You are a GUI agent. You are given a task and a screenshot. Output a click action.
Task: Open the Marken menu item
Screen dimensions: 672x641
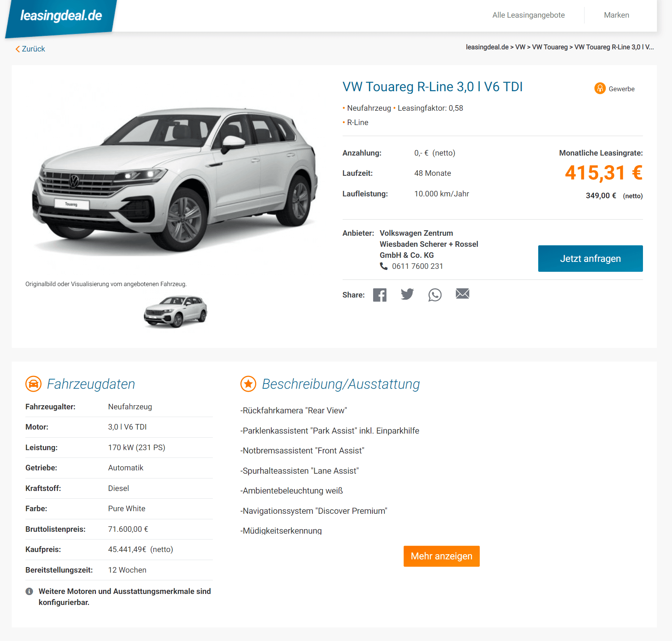point(616,15)
